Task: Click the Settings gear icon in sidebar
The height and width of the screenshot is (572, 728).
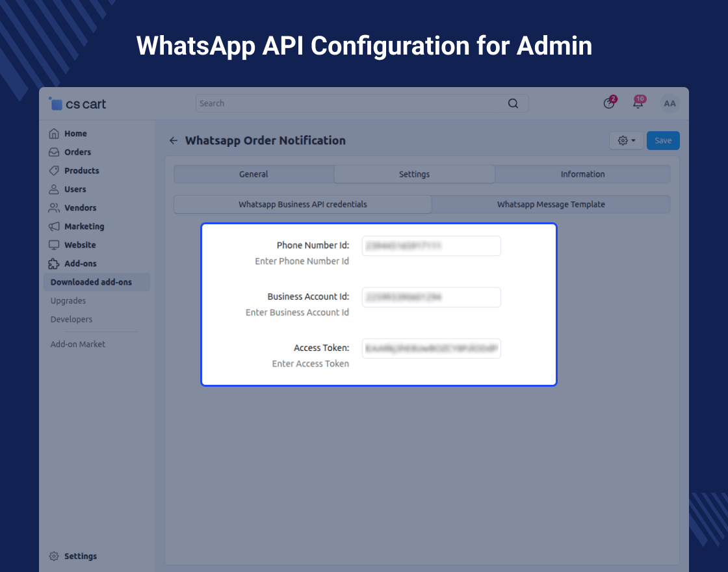Action: point(54,556)
